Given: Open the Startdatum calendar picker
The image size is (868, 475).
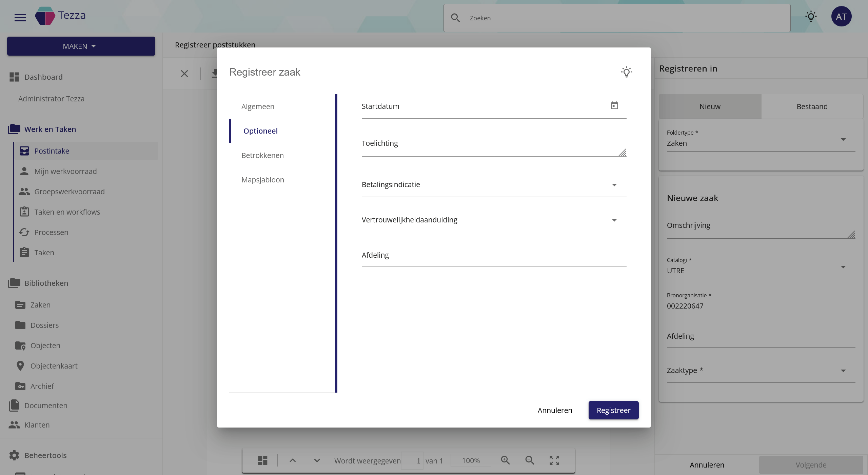Looking at the screenshot, I should [x=614, y=106].
